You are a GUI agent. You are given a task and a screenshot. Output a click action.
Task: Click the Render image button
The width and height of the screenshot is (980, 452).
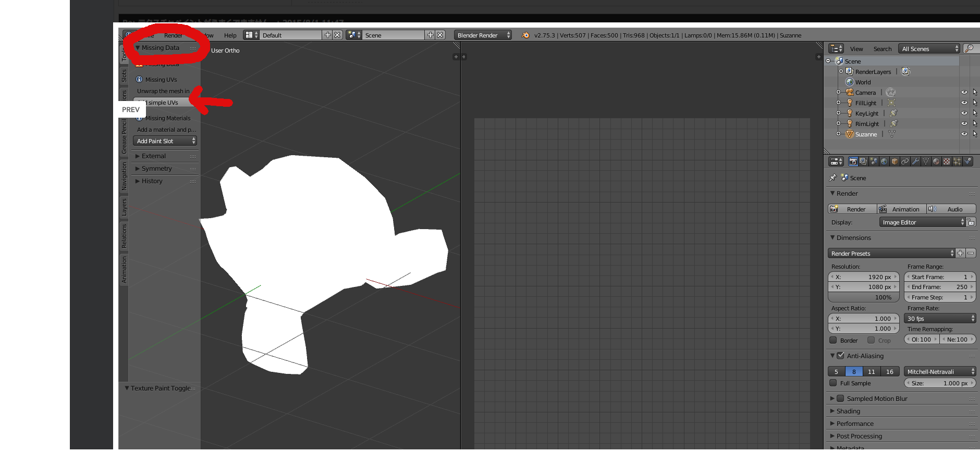click(x=852, y=209)
